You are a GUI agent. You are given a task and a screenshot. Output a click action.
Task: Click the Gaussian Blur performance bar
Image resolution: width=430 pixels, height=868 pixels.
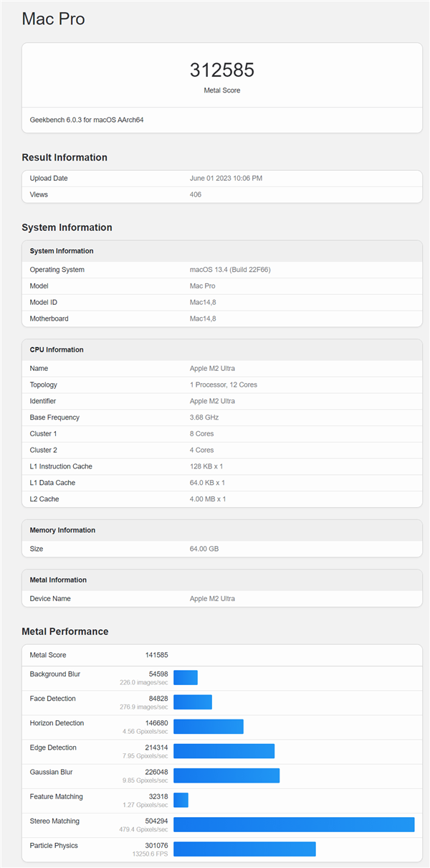226,775
